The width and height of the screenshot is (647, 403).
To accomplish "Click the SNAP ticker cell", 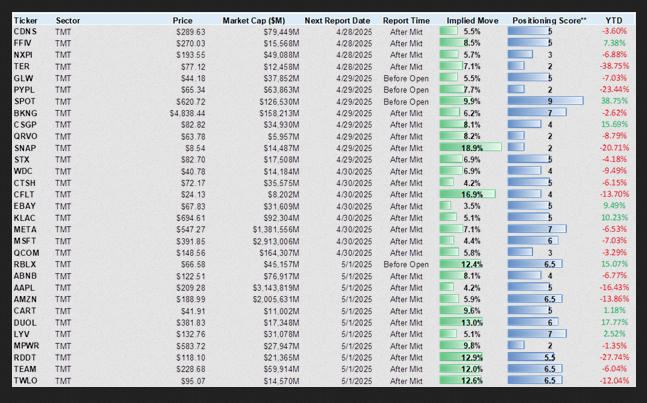I will pos(25,148).
